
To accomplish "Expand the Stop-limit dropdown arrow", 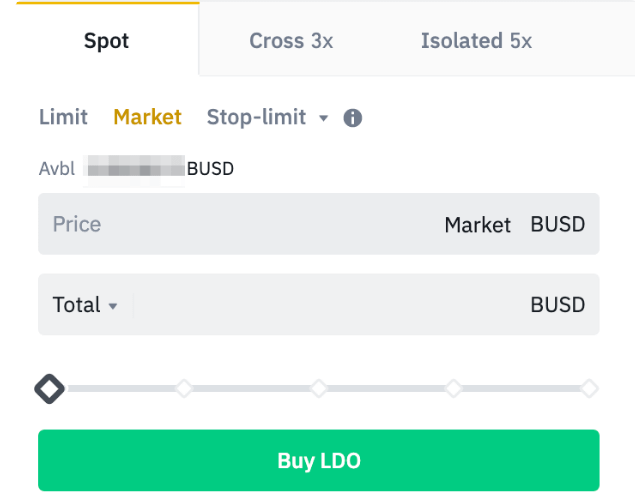I will coord(323,118).
